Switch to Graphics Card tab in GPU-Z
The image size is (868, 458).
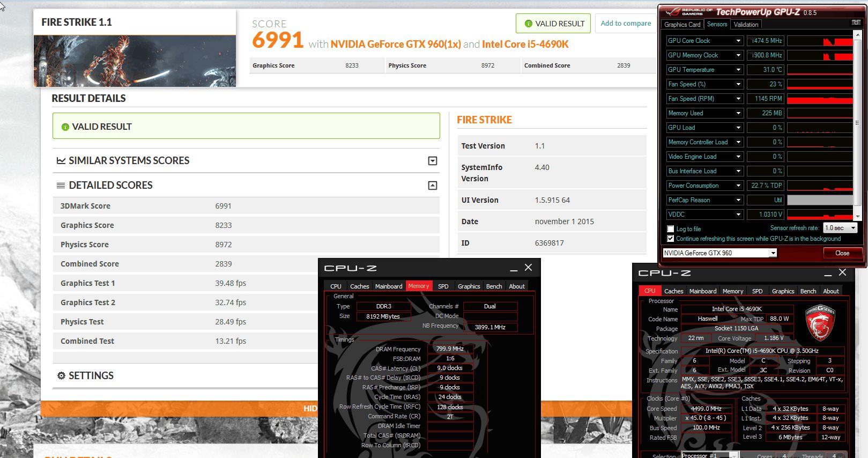click(682, 25)
